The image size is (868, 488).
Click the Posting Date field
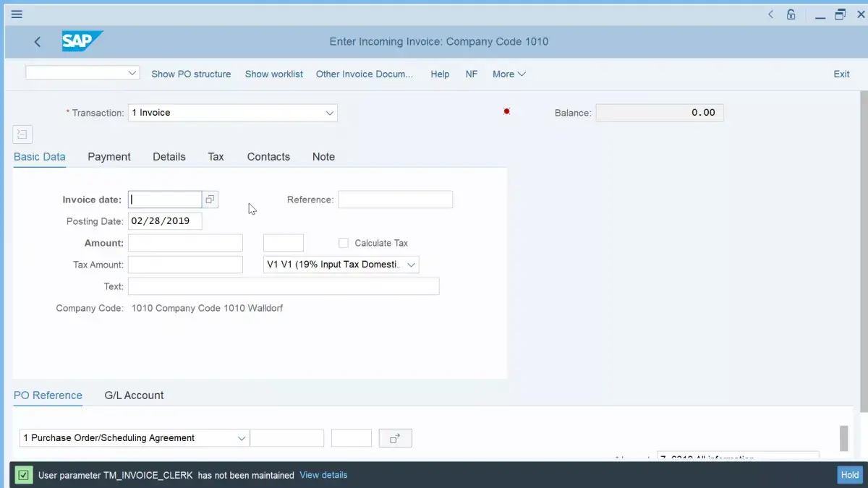pyautogui.click(x=165, y=221)
